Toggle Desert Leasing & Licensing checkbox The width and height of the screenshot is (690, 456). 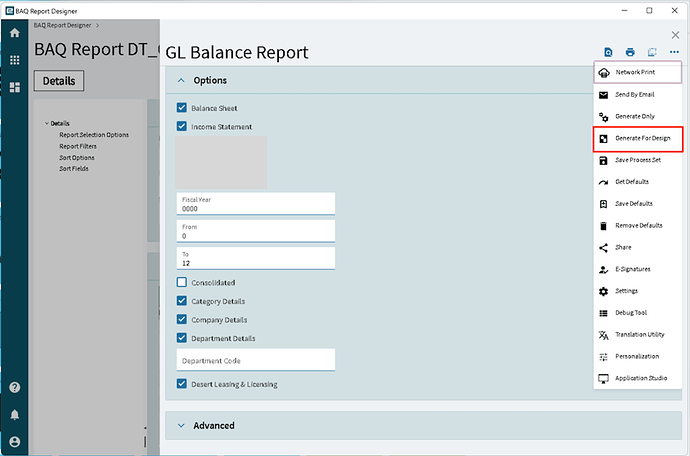182,384
